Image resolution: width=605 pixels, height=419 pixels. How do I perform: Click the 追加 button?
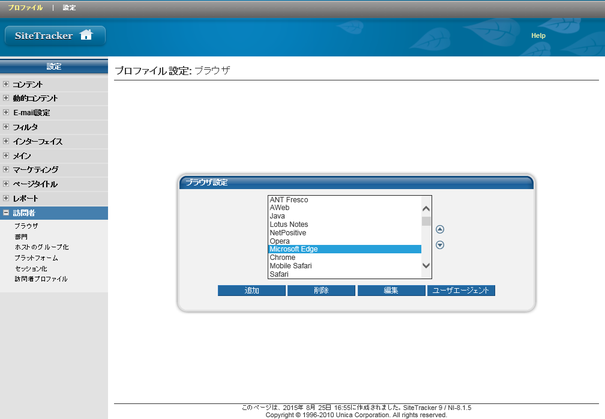click(x=252, y=291)
